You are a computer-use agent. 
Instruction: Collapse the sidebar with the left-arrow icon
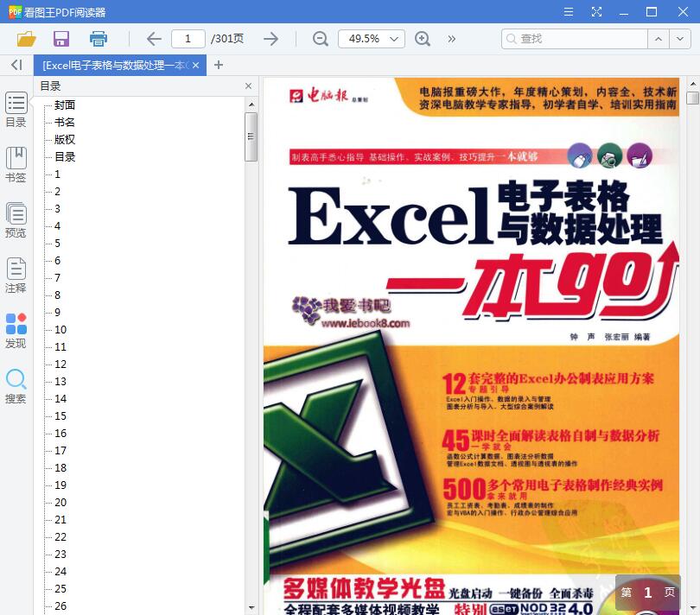(16, 65)
